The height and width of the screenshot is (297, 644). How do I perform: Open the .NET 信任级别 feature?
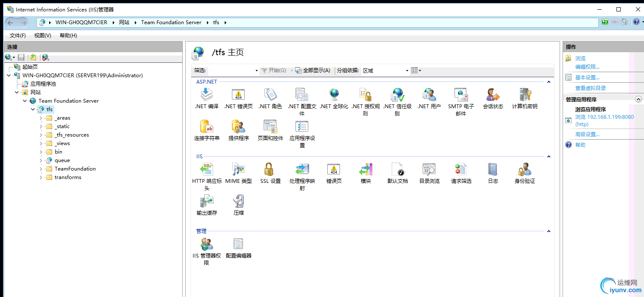(397, 102)
